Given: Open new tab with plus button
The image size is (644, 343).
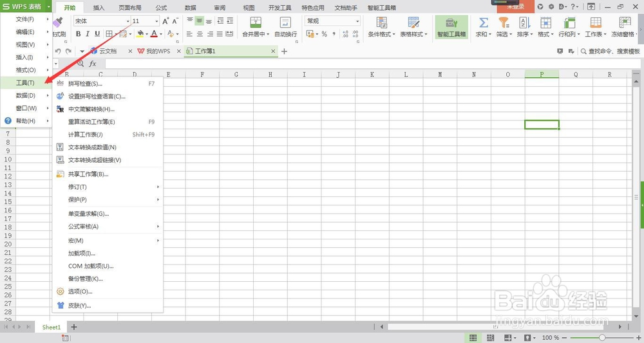Looking at the screenshot, I should (284, 51).
